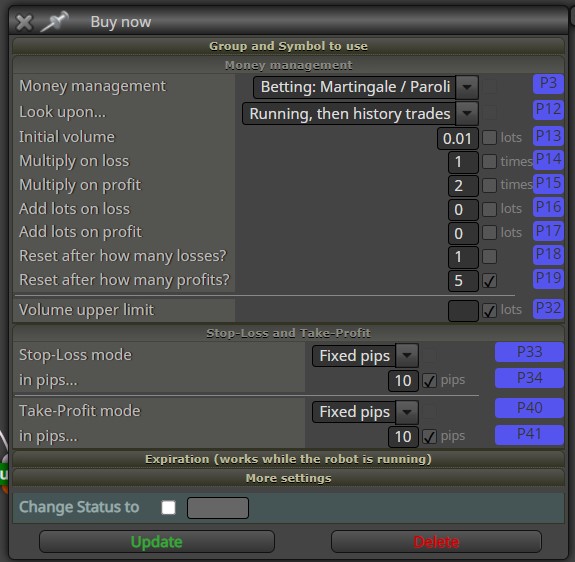Click the P13 parameter tag
Image resolution: width=575 pixels, height=562 pixels.
click(x=548, y=136)
